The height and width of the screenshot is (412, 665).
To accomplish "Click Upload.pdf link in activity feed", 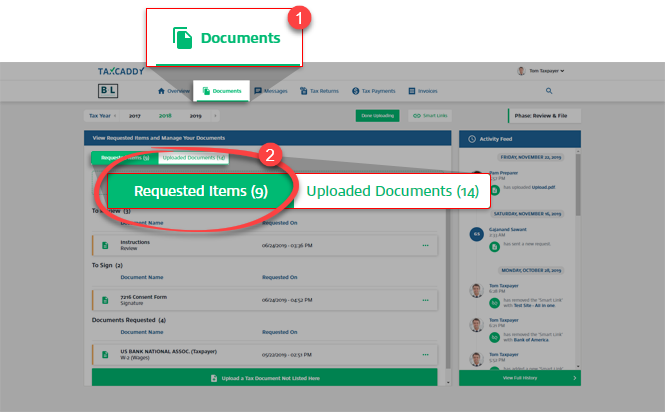I will coord(543,187).
